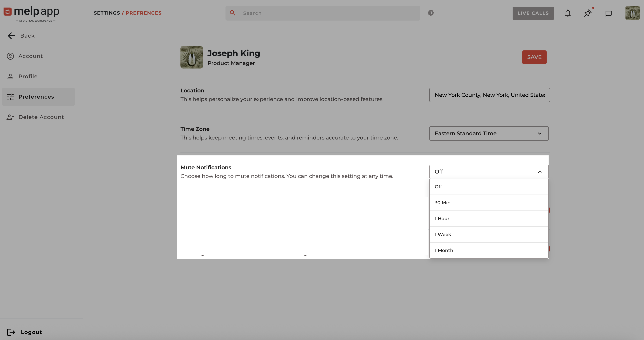Click the melp app logo

coord(32,13)
